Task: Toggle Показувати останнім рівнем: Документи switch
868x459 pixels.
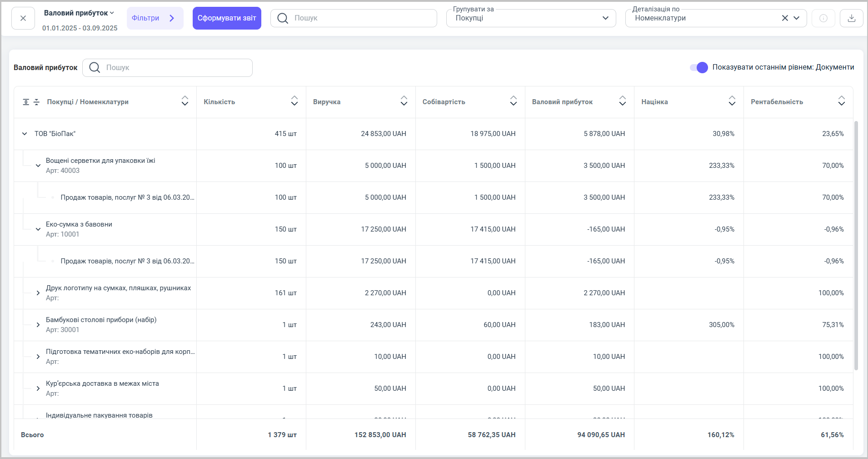Action: pyautogui.click(x=698, y=67)
